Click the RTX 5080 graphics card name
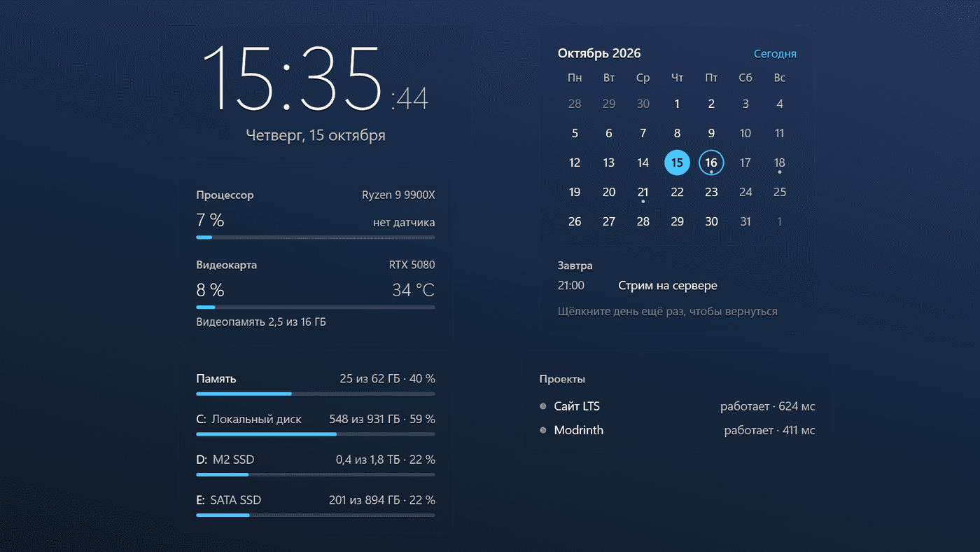The height and width of the screenshot is (552, 980). (x=412, y=265)
